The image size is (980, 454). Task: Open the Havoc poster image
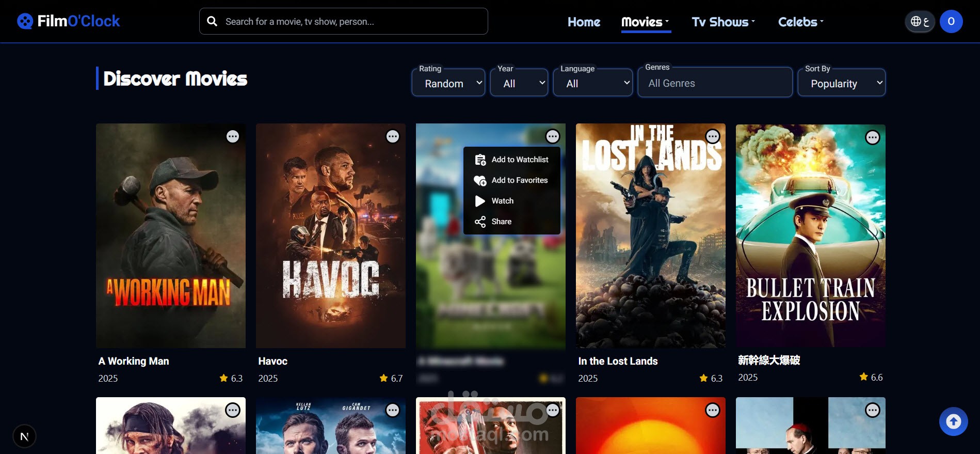coord(331,236)
